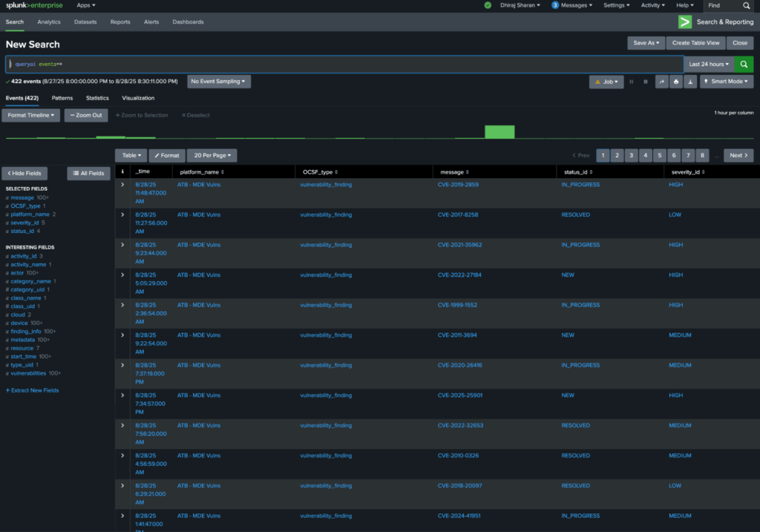Open the Save As dropdown
This screenshot has height=532, width=760.
click(x=646, y=43)
